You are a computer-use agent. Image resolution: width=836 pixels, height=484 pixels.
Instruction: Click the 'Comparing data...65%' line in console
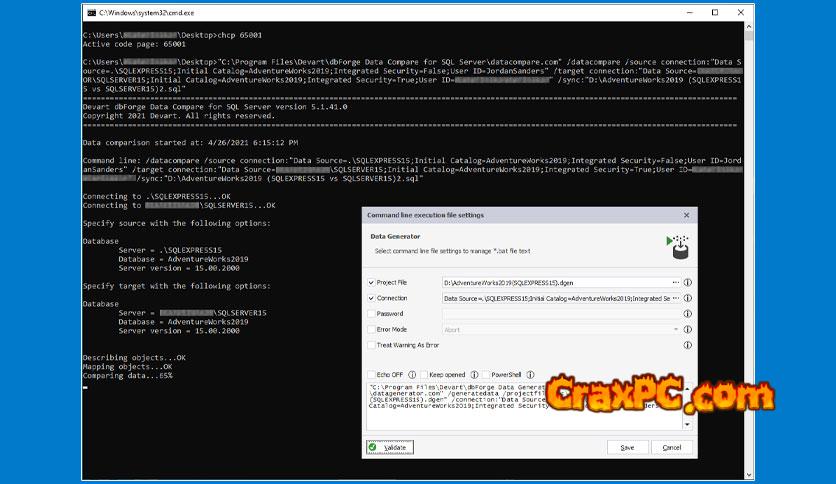click(x=127, y=376)
